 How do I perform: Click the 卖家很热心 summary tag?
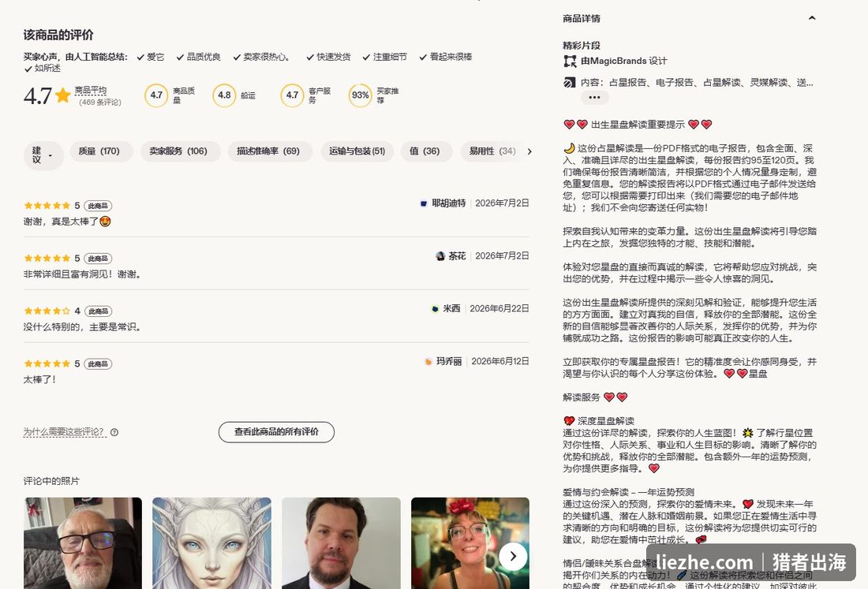(261, 57)
